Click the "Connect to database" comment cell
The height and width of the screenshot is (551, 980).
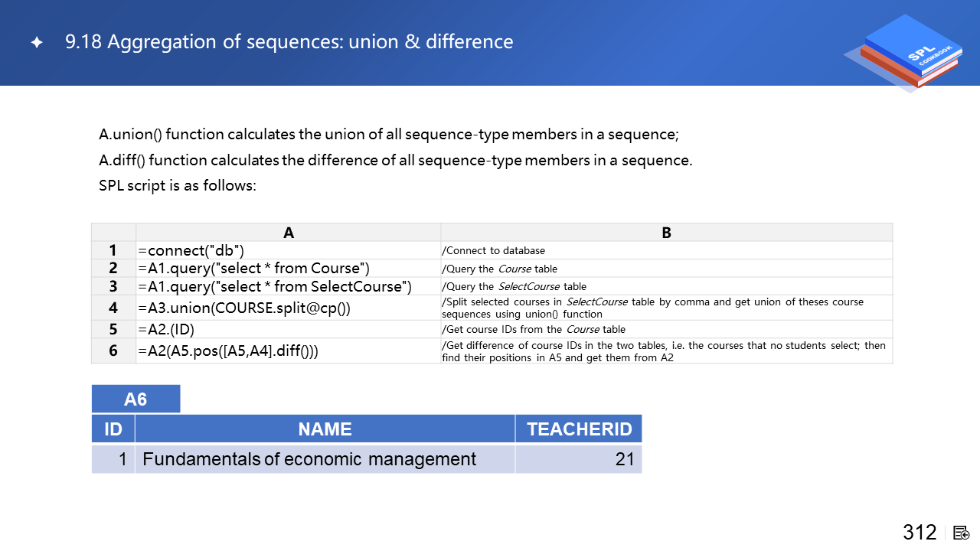coord(666,250)
